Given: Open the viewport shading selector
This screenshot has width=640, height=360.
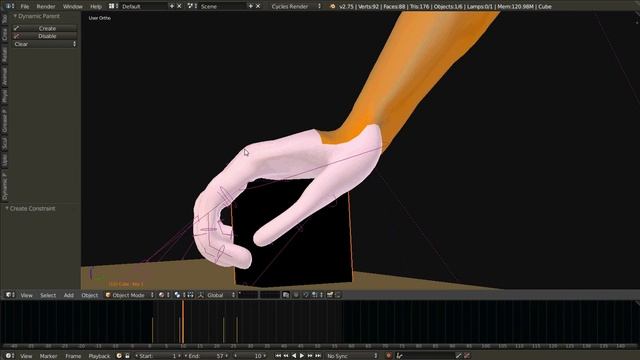Looking at the screenshot, I should click(x=164, y=295).
